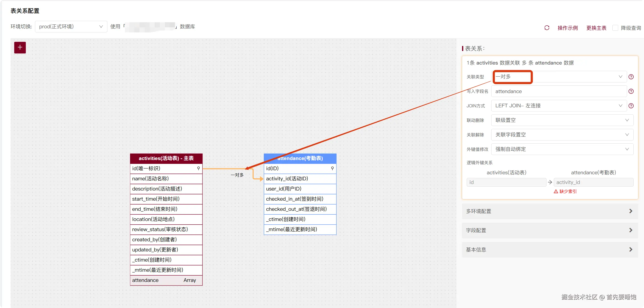
Task: Click the 更换主表 link
Action: [596, 28]
